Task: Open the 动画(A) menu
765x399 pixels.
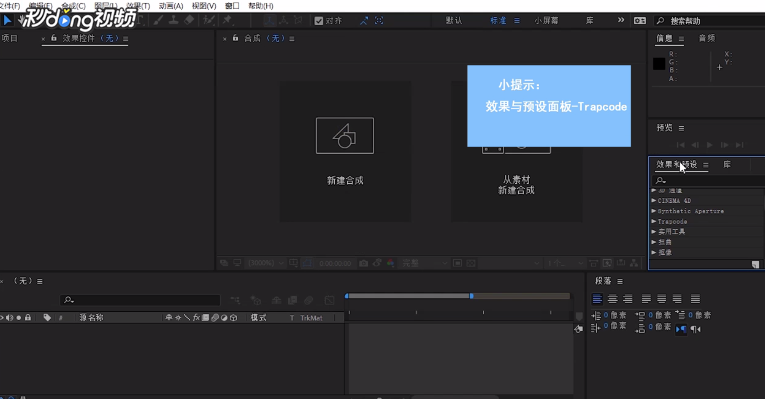Action: (x=171, y=6)
